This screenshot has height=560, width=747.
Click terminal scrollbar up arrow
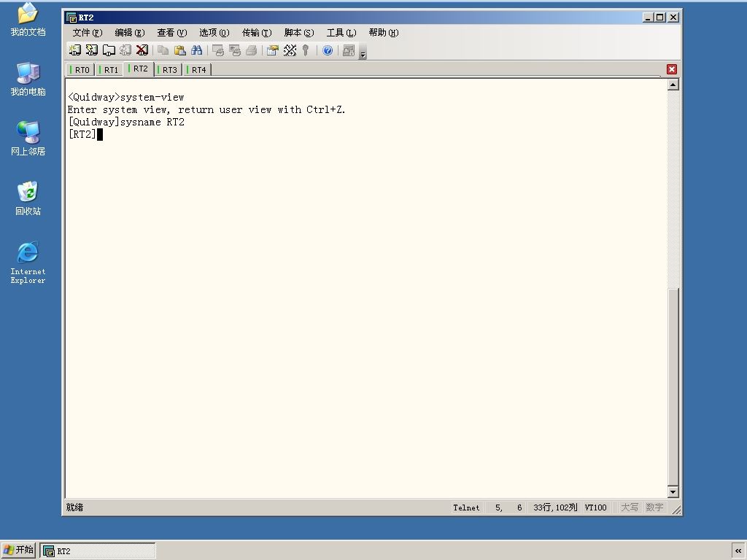coord(673,85)
